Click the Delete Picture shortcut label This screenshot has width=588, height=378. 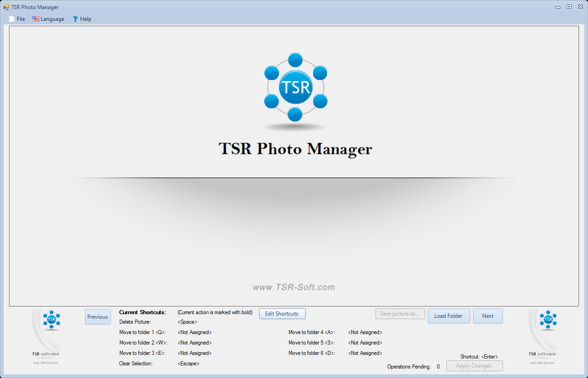135,322
